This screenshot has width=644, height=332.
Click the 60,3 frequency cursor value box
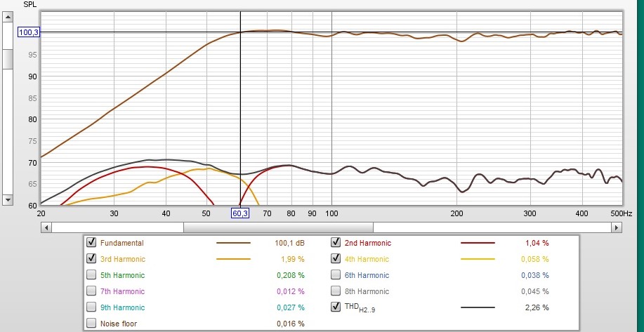(240, 213)
